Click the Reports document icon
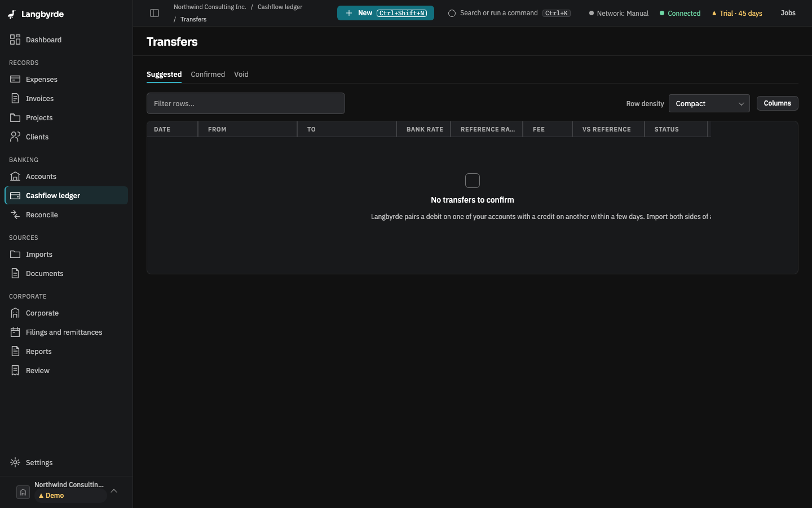This screenshot has height=508, width=812. pyautogui.click(x=15, y=351)
